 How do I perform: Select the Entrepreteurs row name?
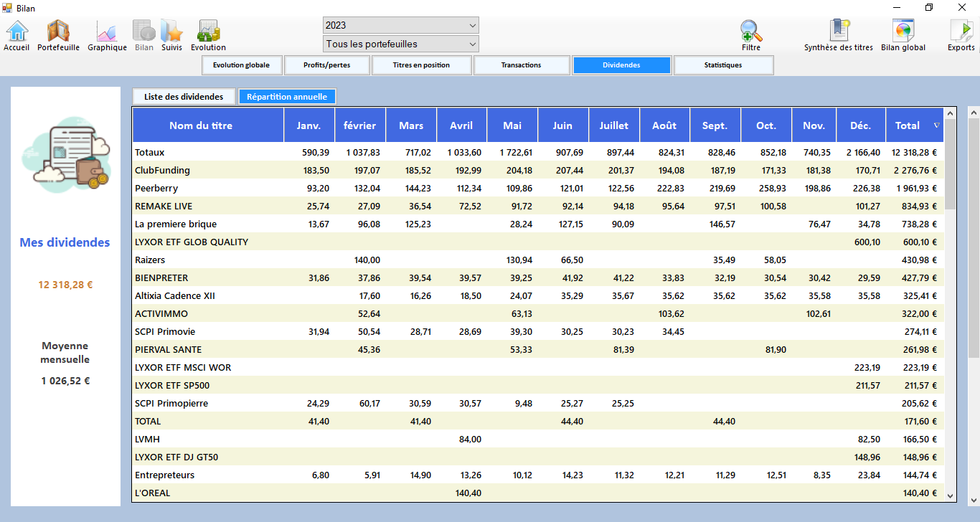pos(164,475)
